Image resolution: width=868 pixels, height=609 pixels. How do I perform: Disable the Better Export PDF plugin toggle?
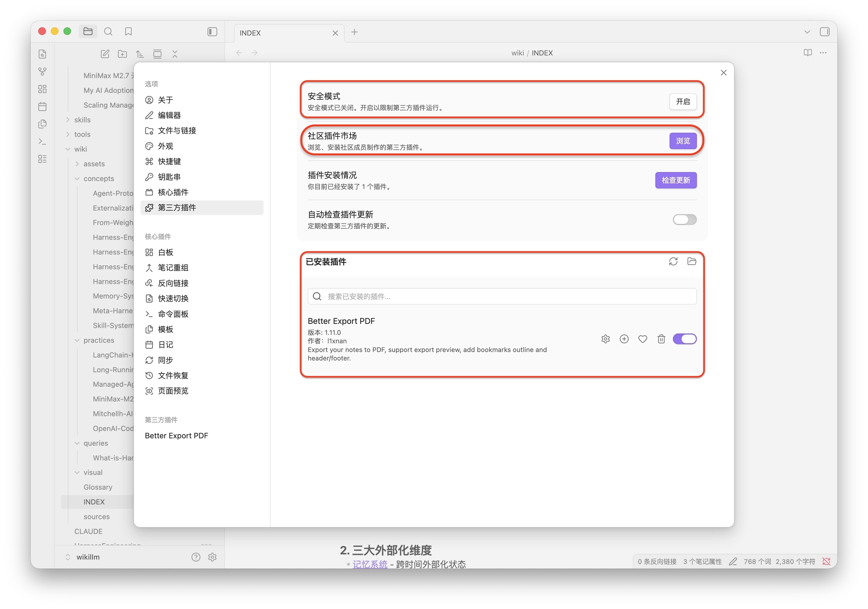click(x=684, y=339)
